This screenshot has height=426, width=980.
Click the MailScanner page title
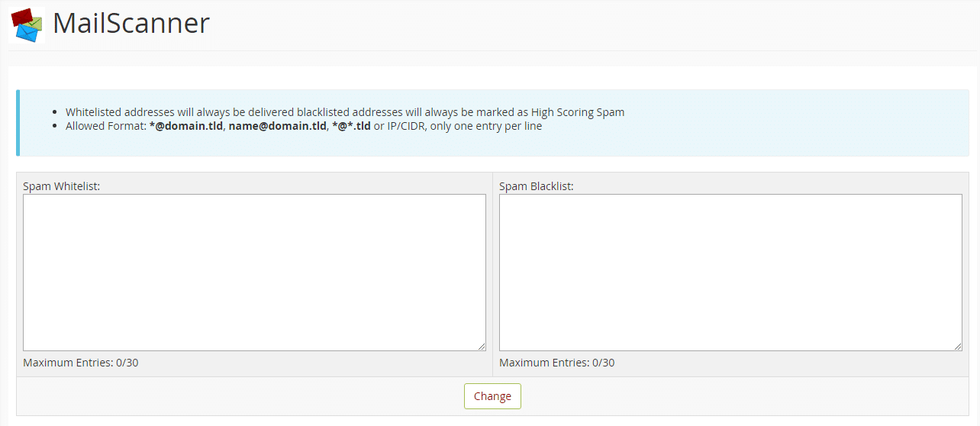pyautogui.click(x=131, y=24)
